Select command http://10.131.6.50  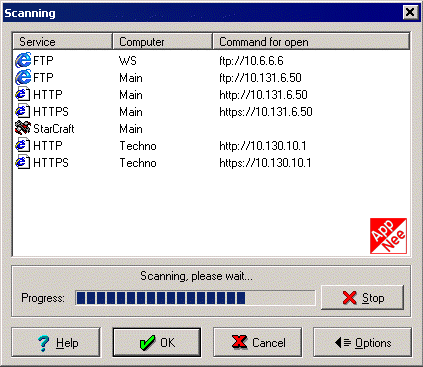(263, 95)
